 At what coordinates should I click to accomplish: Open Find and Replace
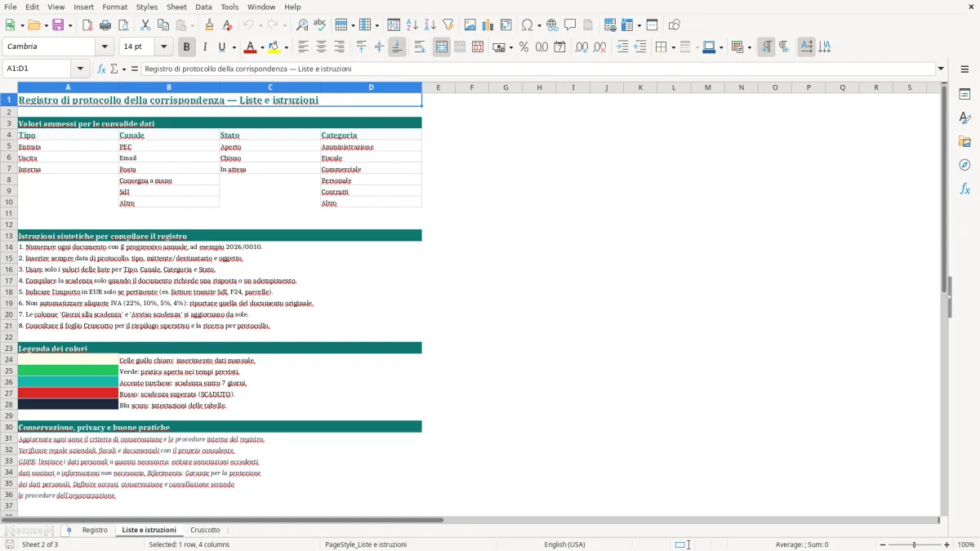(x=302, y=25)
